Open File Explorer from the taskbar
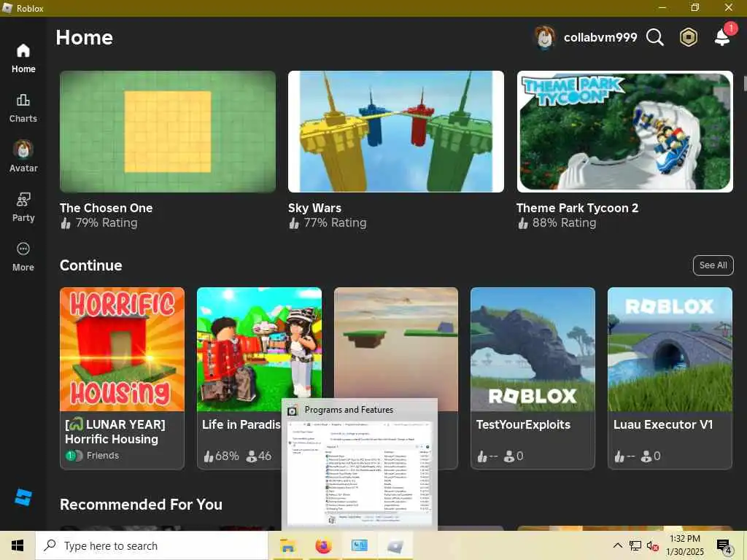The image size is (747, 560). pyautogui.click(x=287, y=545)
